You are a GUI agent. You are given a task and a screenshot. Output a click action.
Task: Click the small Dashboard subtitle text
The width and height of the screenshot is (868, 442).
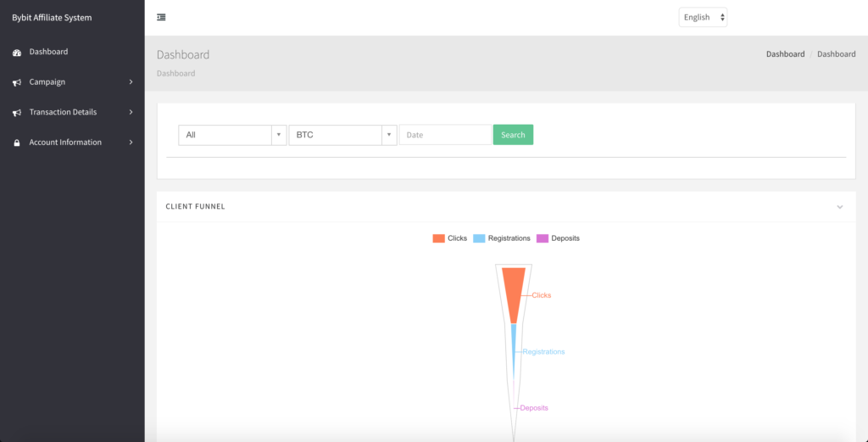click(x=176, y=73)
